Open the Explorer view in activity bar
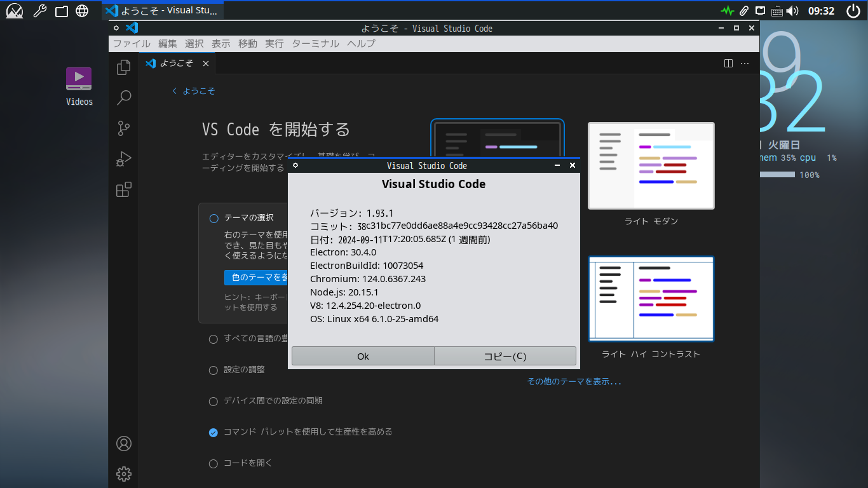This screenshot has width=868, height=488. tap(124, 67)
